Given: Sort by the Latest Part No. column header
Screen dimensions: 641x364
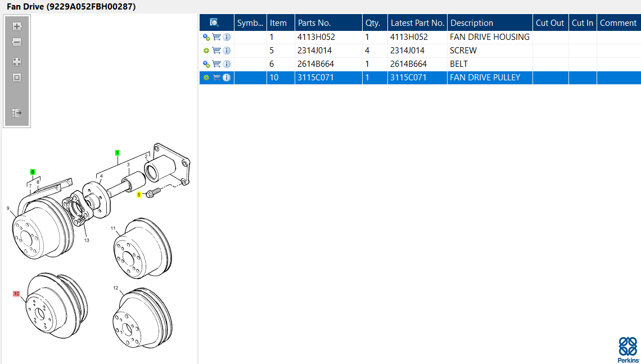Looking at the screenshot, I should pos(417,23).
